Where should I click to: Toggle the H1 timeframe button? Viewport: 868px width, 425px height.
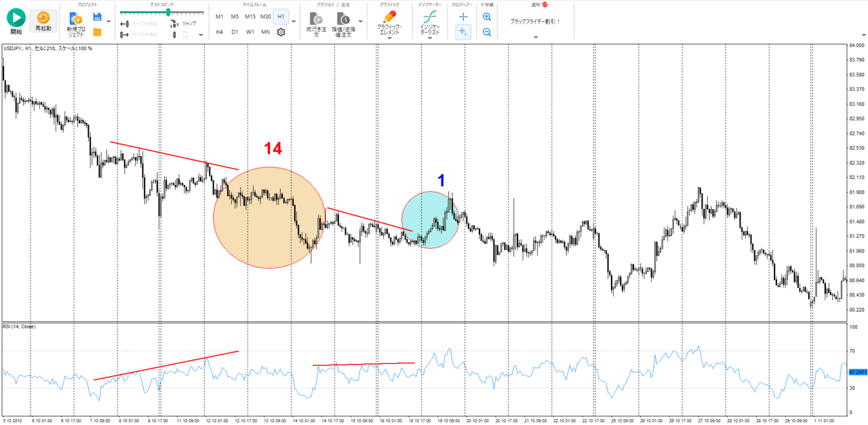point(281,16)
